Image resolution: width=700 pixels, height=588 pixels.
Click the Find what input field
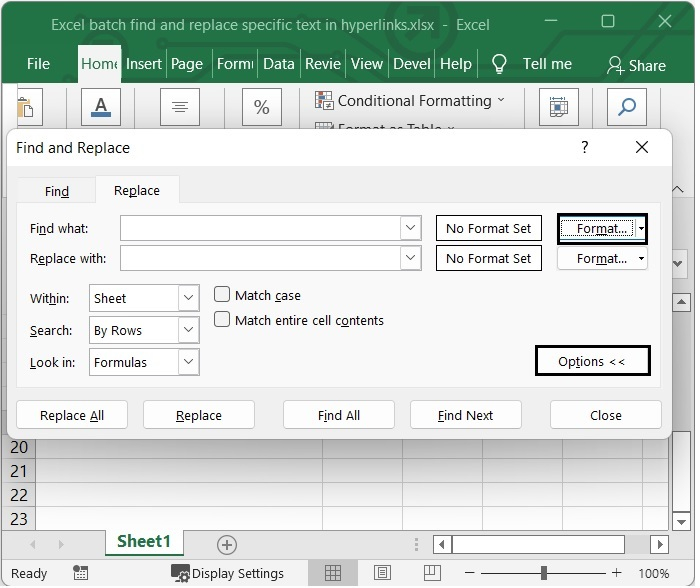260,228
